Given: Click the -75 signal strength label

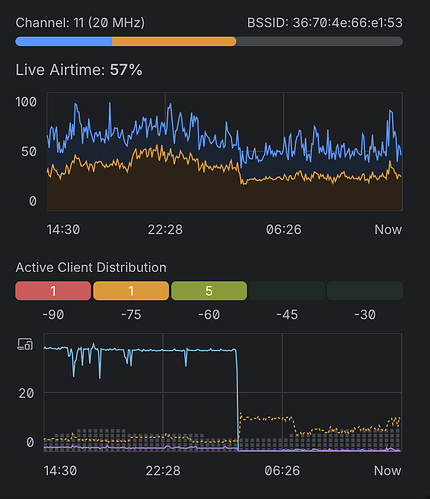Looking at the screenshot, I should [131, 315].
